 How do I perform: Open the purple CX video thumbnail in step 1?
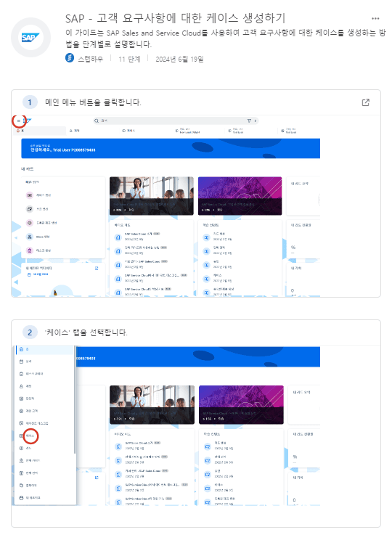click(x=240, y=196)
